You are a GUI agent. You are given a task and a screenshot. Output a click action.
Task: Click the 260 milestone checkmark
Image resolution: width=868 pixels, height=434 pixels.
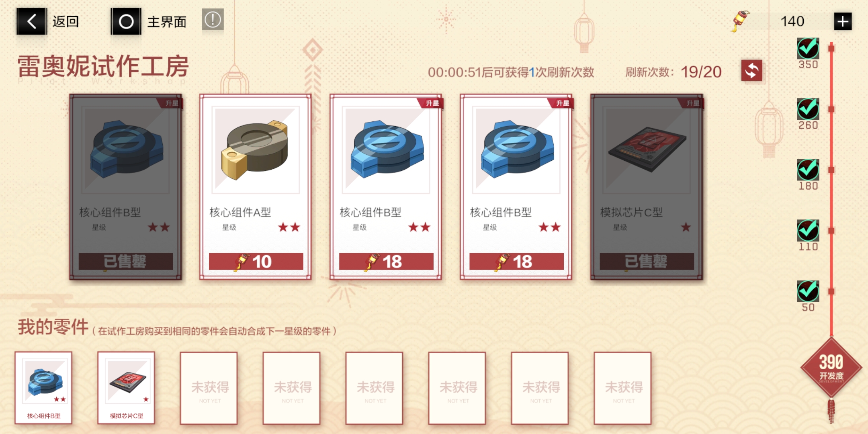[x=808, y=109]
